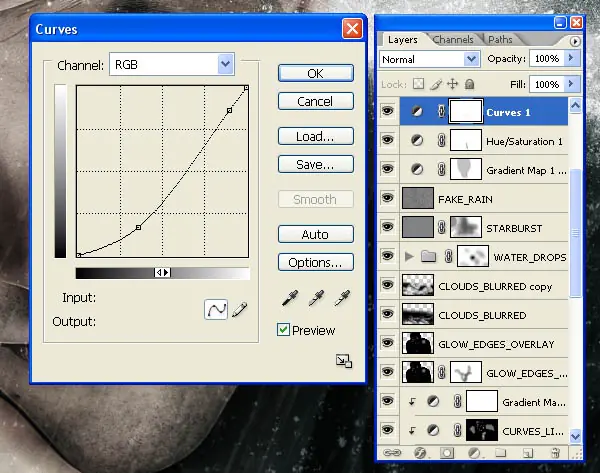
Task: Click mask link icon on STARBURST layer
Action: tap(442, 227)
